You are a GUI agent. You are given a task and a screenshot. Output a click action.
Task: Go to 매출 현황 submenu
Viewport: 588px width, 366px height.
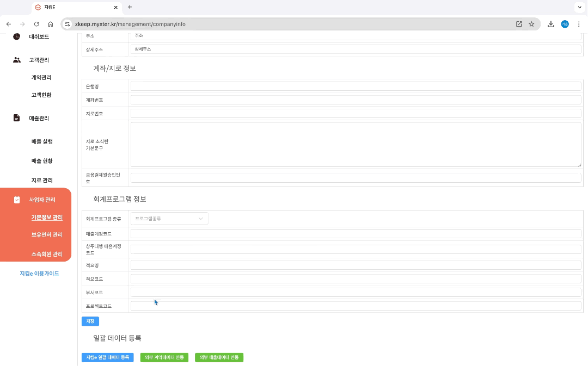(x=42, y=161)
